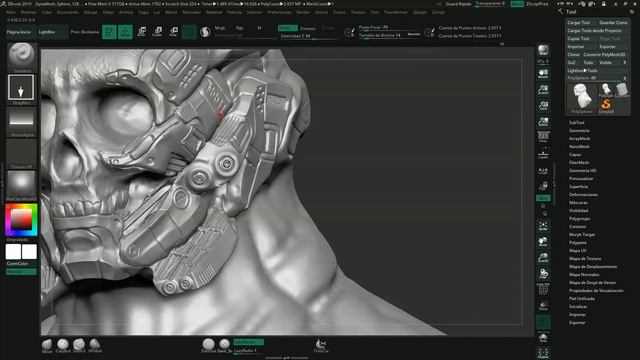
Task: Toggle the green XYZ rotation button
Action: (543, 198)
